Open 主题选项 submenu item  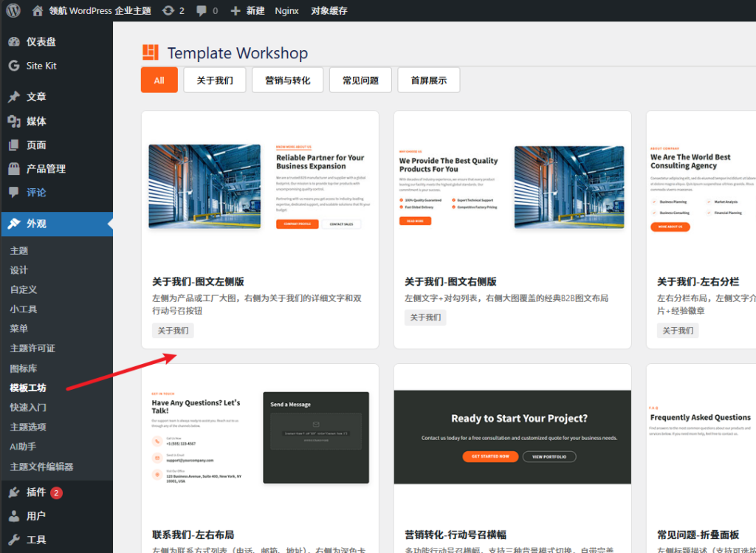[28, 427]
